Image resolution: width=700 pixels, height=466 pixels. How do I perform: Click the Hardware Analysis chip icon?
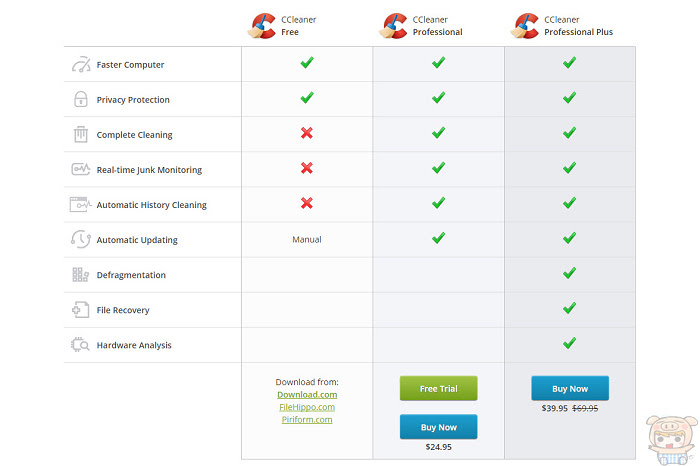click(81, 345)
